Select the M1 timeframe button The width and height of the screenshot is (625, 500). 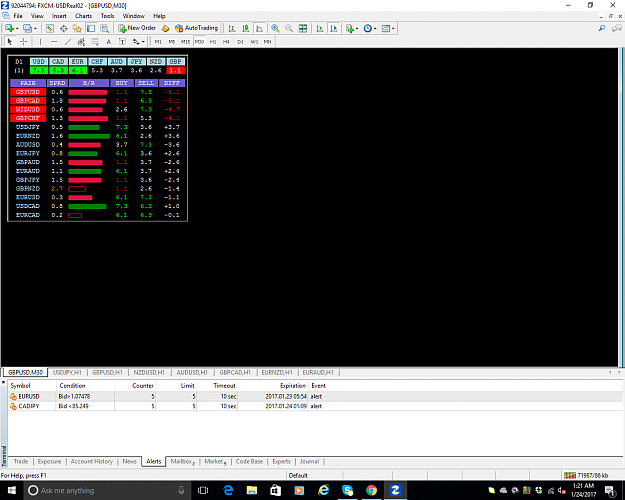[158, 41]
